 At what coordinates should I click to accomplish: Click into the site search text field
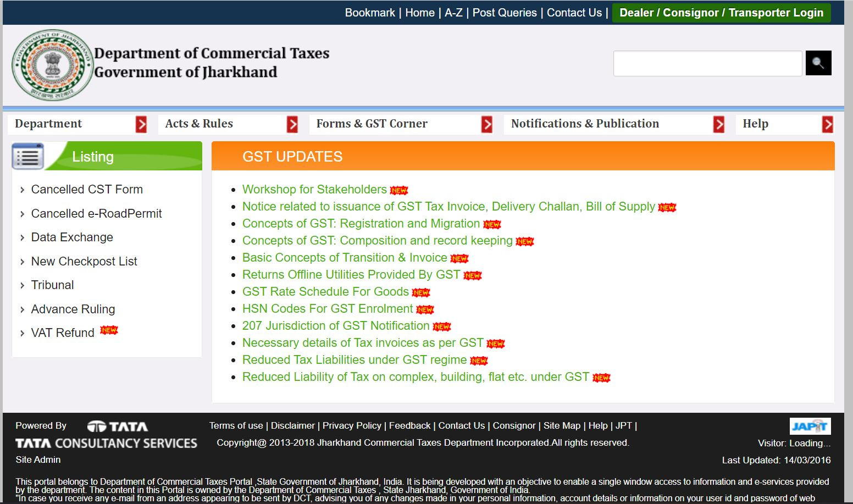point(707,63)
